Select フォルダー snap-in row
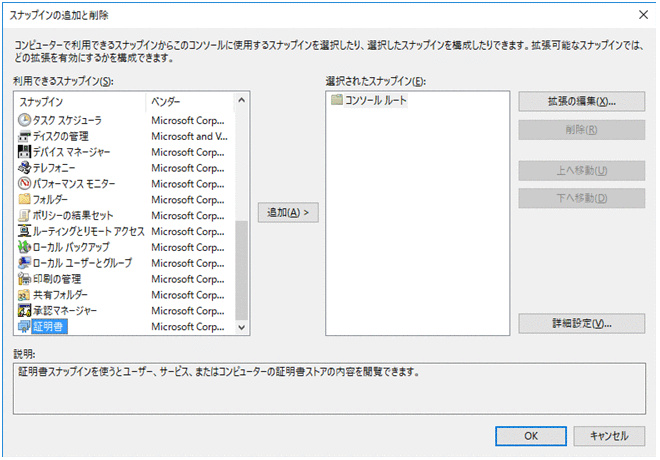 tap(125, 199)
